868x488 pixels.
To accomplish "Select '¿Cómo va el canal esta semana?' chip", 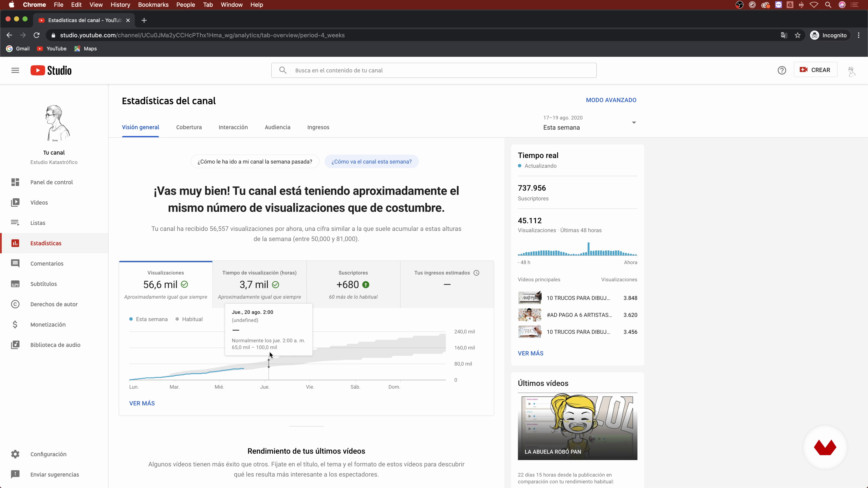I will click(371, 162).
